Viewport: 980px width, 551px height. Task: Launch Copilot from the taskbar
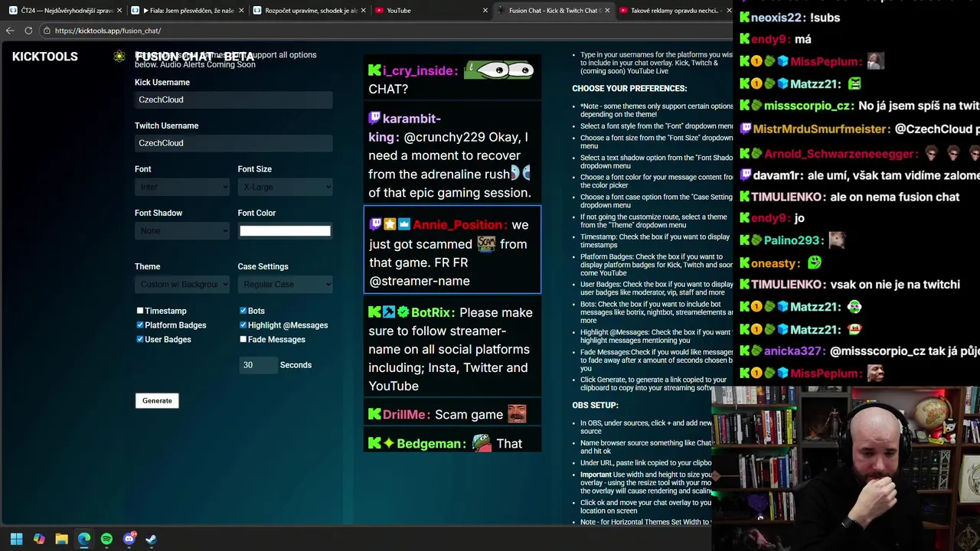39,539
